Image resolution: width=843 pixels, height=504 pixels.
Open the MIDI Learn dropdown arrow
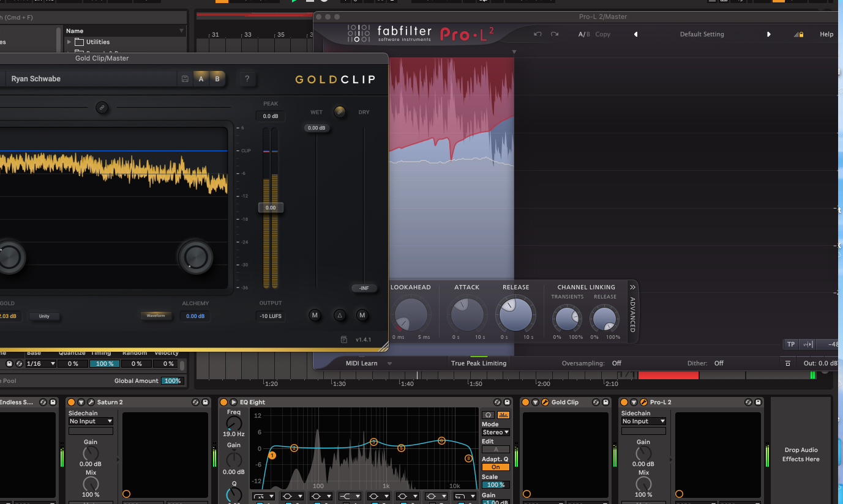(389, 363)
